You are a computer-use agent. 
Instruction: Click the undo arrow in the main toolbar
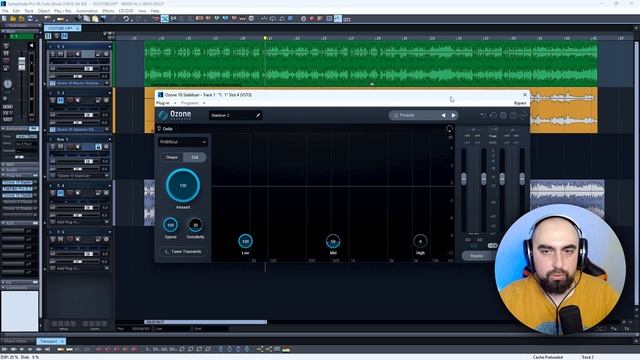point(126,19)
